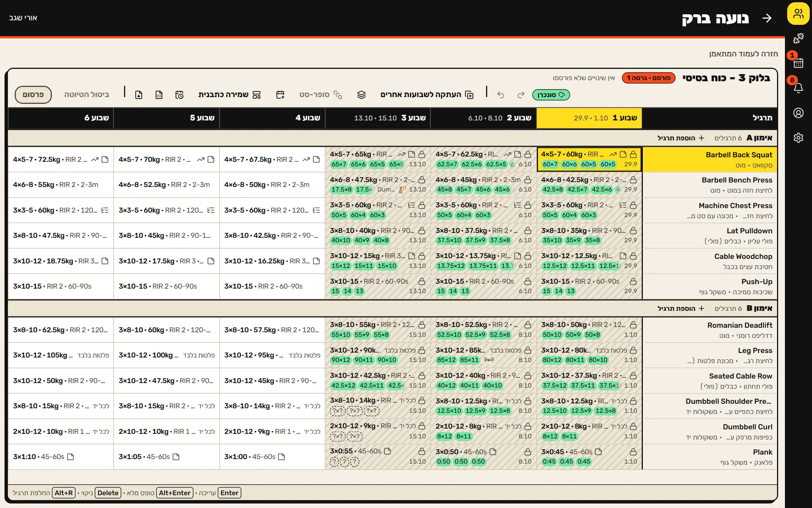The image size is (812, 508).
Task: Add exercise to workout B via הוספת תרגיל
Action: [x=680, y=309]
